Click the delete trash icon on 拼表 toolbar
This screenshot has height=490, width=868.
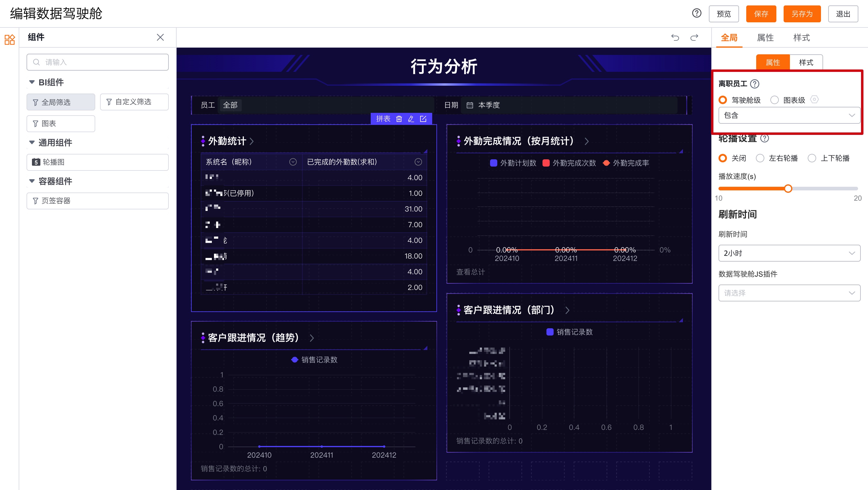pos(399,119)
